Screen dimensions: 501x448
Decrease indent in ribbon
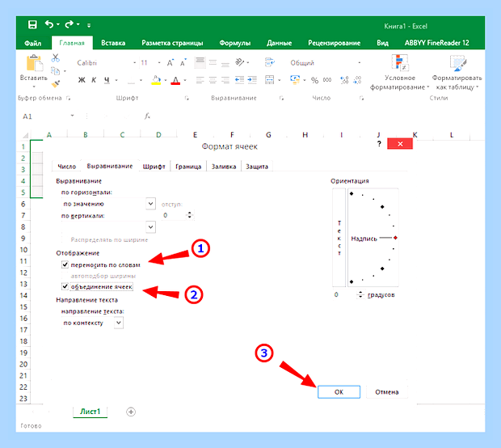tap(240, 79)
